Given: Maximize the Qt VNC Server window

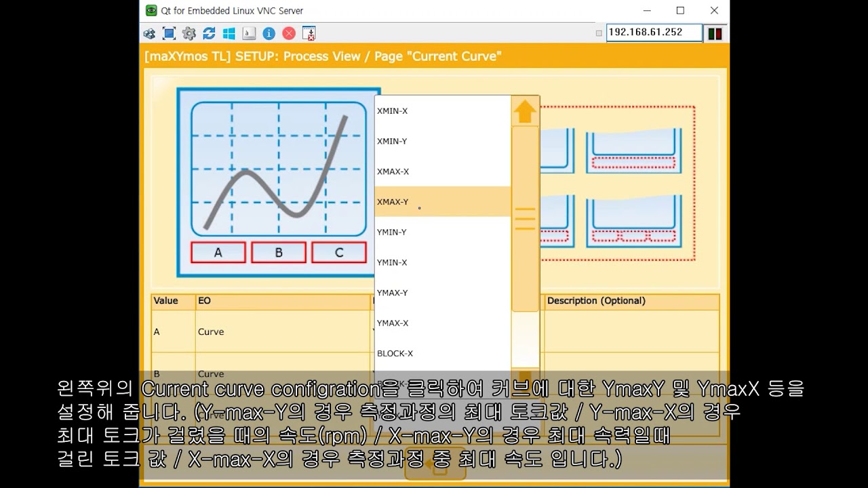Looking at the screenshot, I should 680,11.
